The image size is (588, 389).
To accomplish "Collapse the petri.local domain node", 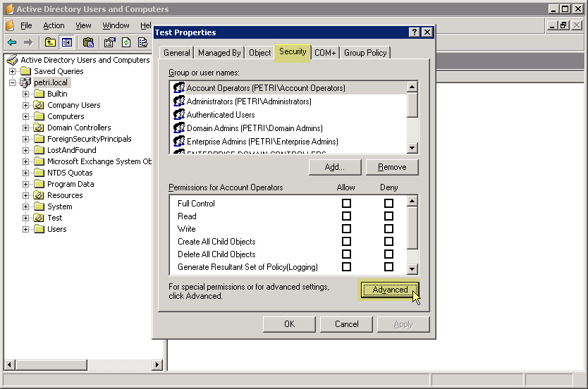I will 13,82.
